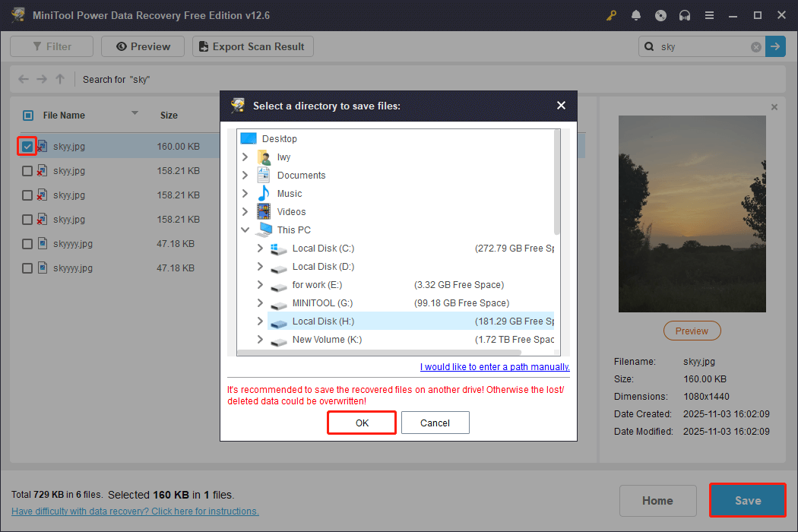Uncheck the selected skyy.jpg file
This screenshot has height=532, width=798.
point(27,146)
